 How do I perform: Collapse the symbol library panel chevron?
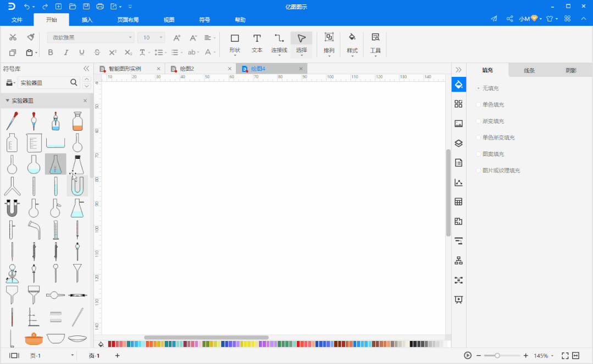click(x=86, y=69)
